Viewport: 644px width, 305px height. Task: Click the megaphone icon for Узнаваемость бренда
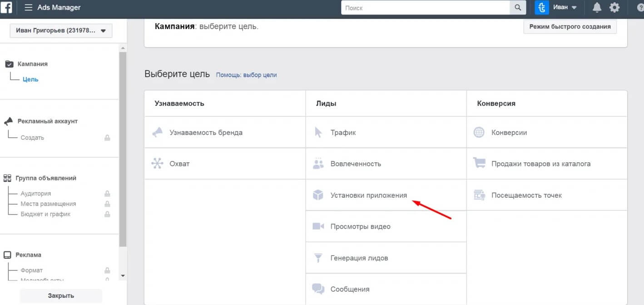157,132
